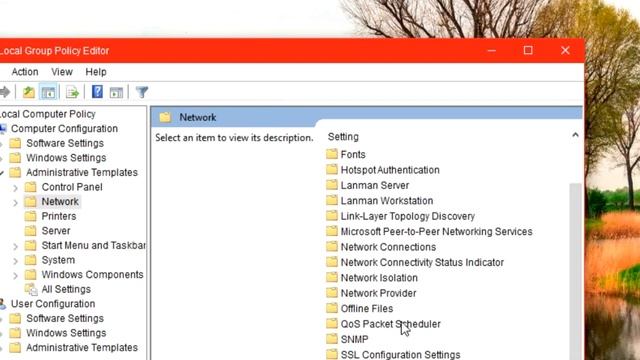Viewport: 640px width, 360px height.
Task: Select Control Panel in the tree
Action: pyautogui.click(x=72, y=187)
